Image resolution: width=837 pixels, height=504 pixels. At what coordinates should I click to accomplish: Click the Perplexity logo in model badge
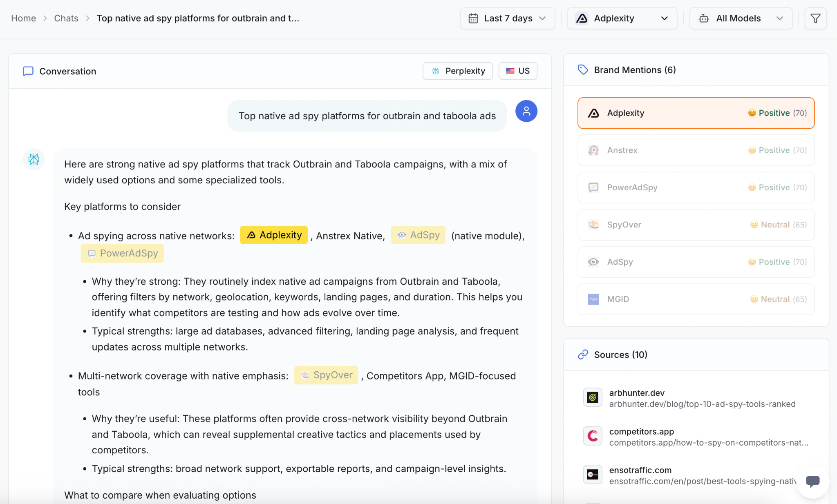[x=436, y=71]
